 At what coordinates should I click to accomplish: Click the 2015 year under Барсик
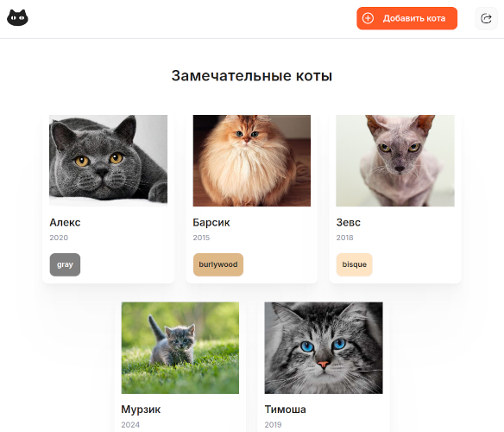201,238
